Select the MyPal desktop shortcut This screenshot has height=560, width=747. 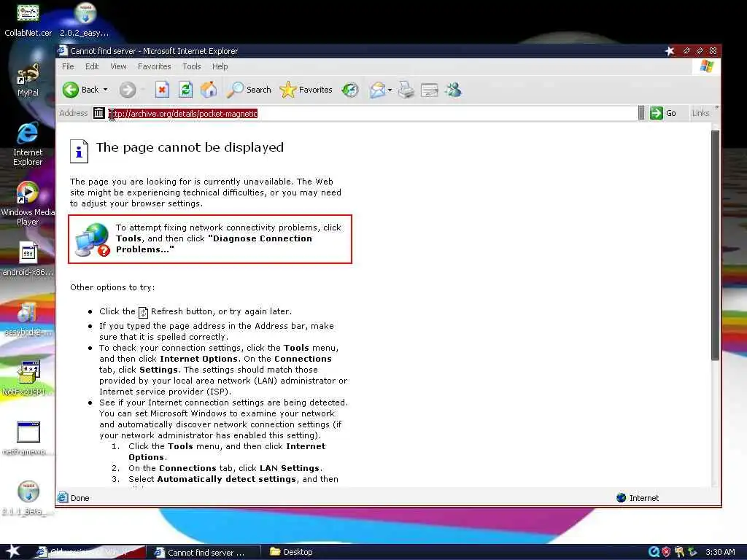(28, 80)
